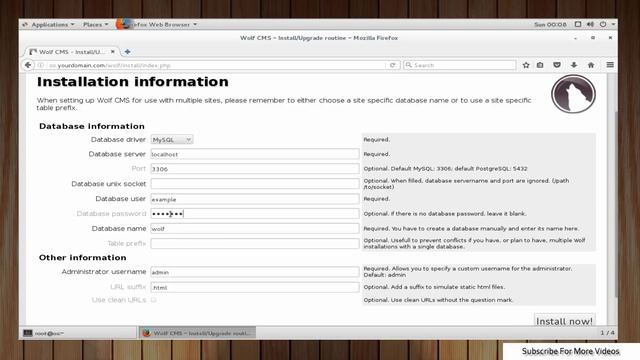Open the Firefox Web Browser app menu
Viewport: 640px width, 360px height.
[x=157, y=24]
